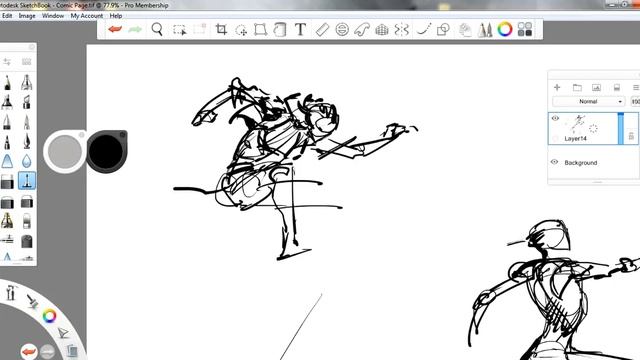Select the Zoom magnifier tool
This screenshot has width=640, height=360.
click(157, 29)
